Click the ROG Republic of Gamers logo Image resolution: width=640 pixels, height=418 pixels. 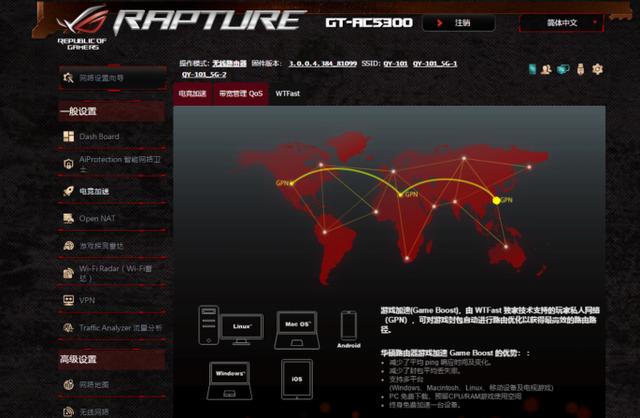82,27
